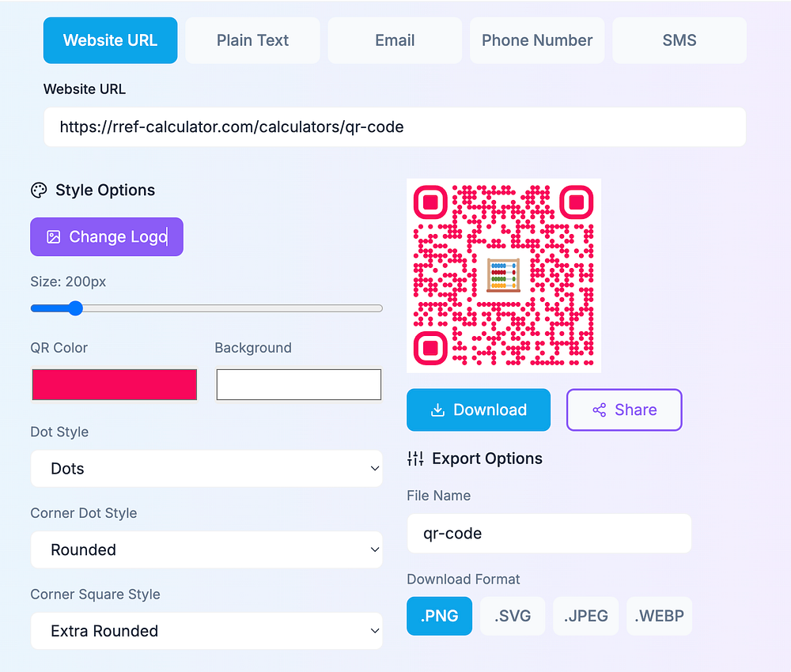Open the Dot Style dropdown
Screen dimensions: 791x672
(x=206, y=469)
